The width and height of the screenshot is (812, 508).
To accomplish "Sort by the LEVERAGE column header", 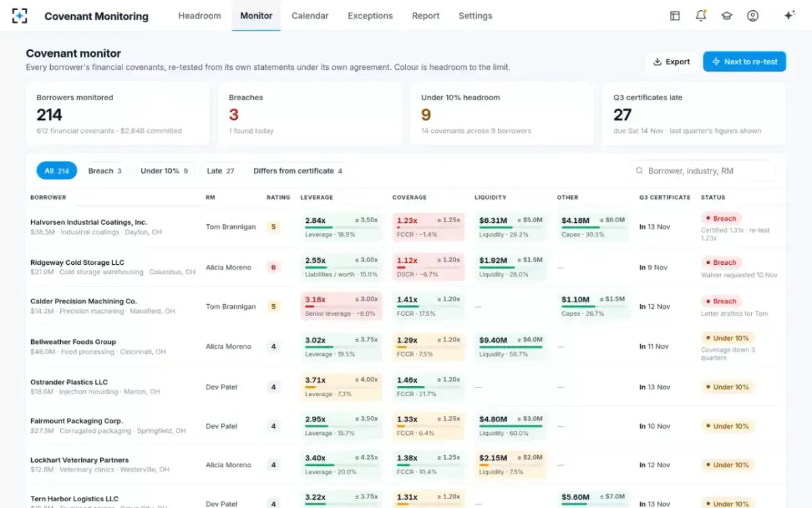I will [317, 198].
